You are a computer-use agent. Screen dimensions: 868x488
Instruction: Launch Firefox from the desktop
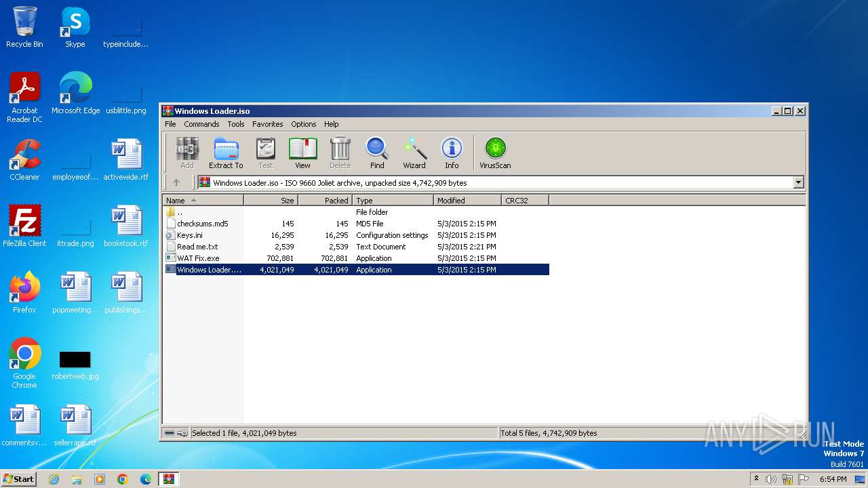point(24,292)
